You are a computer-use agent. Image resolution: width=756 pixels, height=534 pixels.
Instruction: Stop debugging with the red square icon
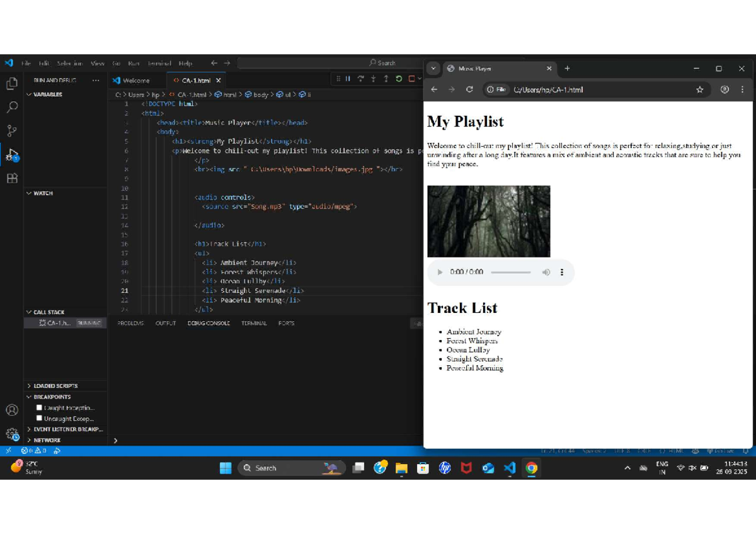pos(411,79)
